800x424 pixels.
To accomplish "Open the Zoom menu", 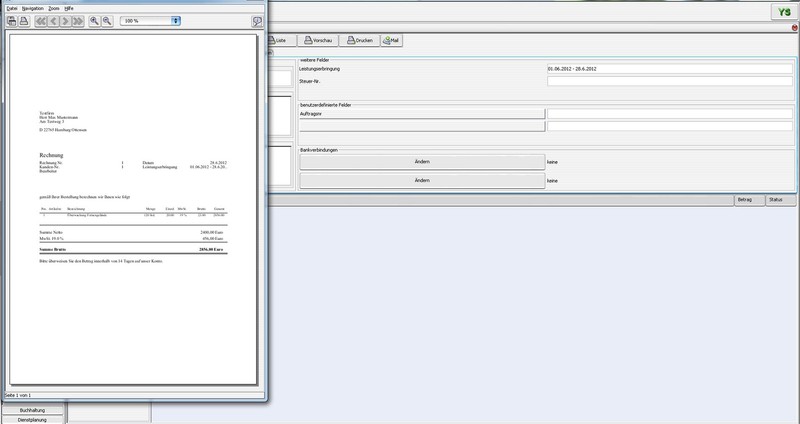I will 54,9.
